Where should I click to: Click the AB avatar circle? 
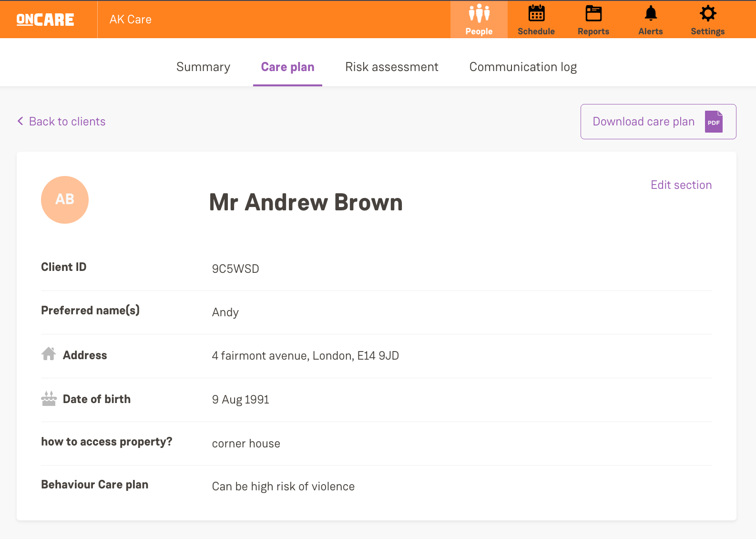[65, 200]
